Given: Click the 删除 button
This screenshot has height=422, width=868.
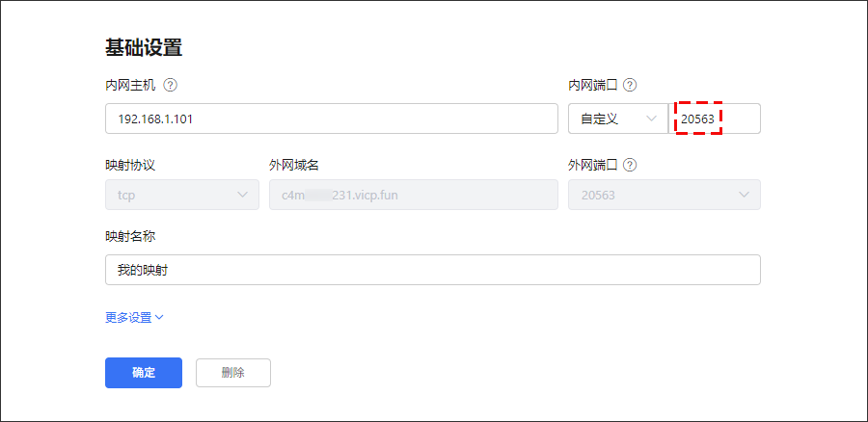Looking at the screenshot, I should (232, 373).
